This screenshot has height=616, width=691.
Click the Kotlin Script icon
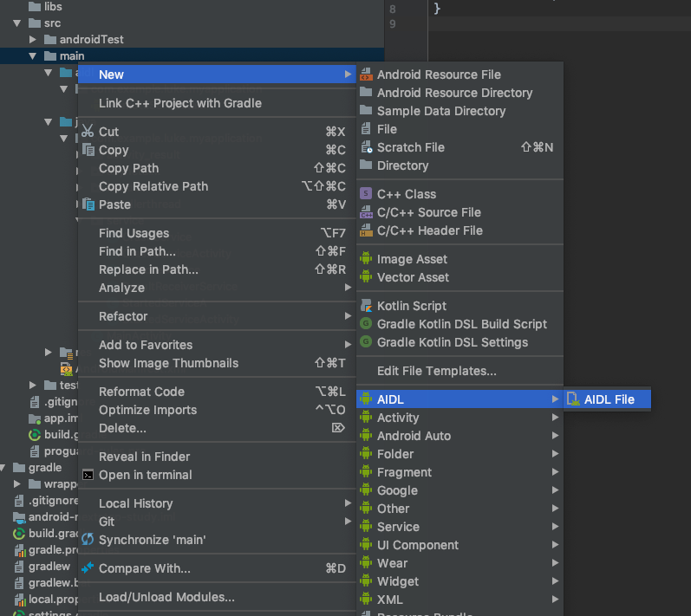click(366, 306)
